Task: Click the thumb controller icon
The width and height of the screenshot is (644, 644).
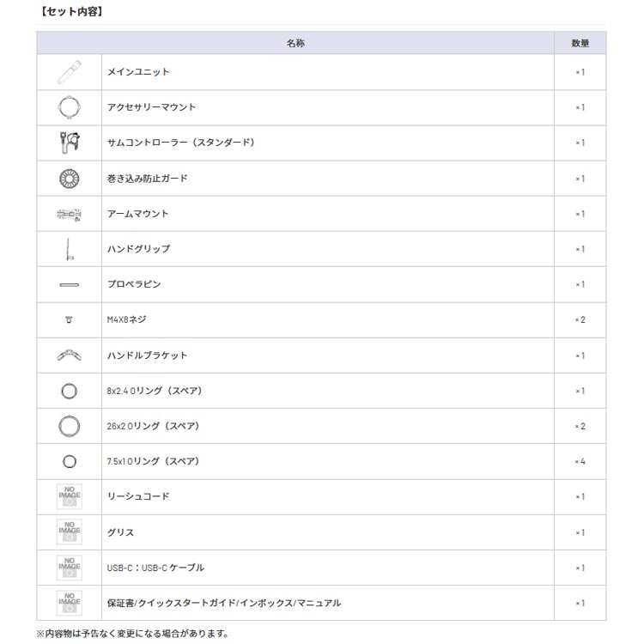Action: 69,143
